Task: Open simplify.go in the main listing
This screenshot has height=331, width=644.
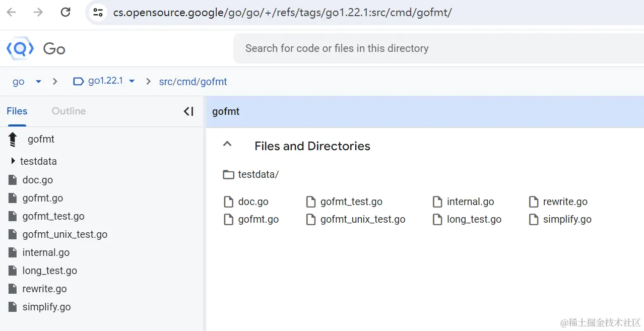Action: (567, 220)
